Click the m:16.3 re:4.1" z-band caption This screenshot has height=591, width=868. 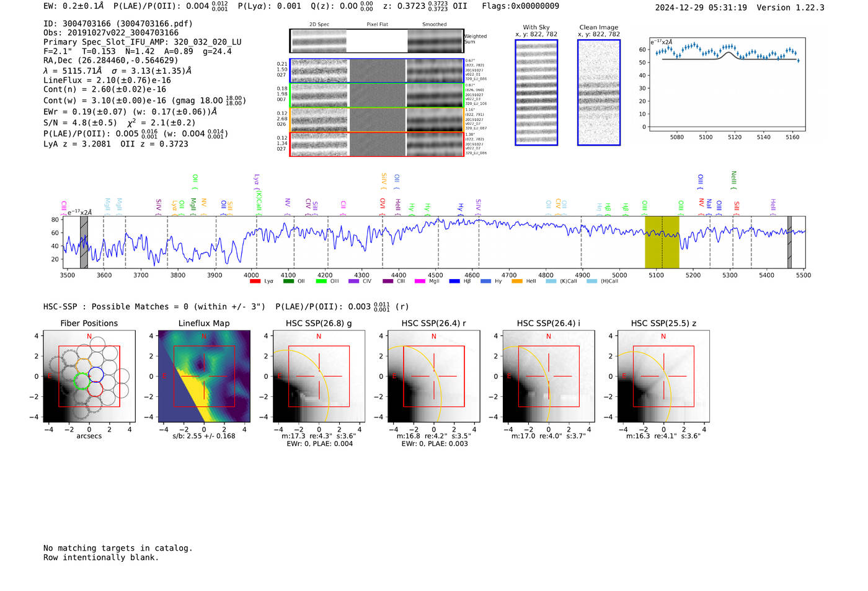(x=663, y=436)
